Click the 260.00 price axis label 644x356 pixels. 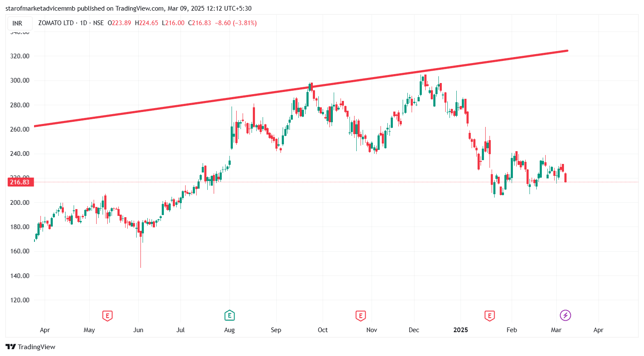tap(20, 129)
